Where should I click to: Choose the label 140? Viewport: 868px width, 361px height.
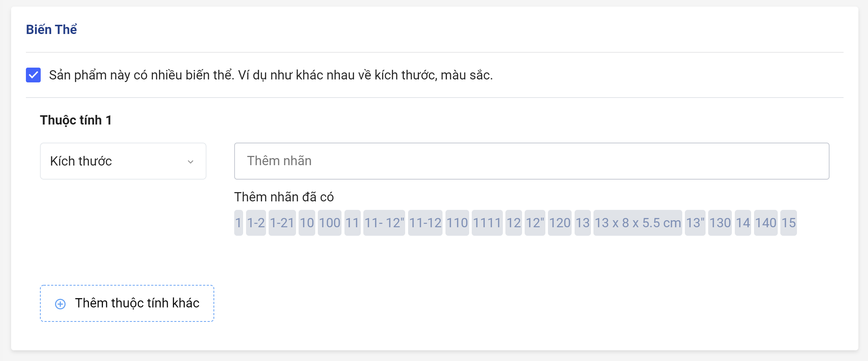click(766, 223)
